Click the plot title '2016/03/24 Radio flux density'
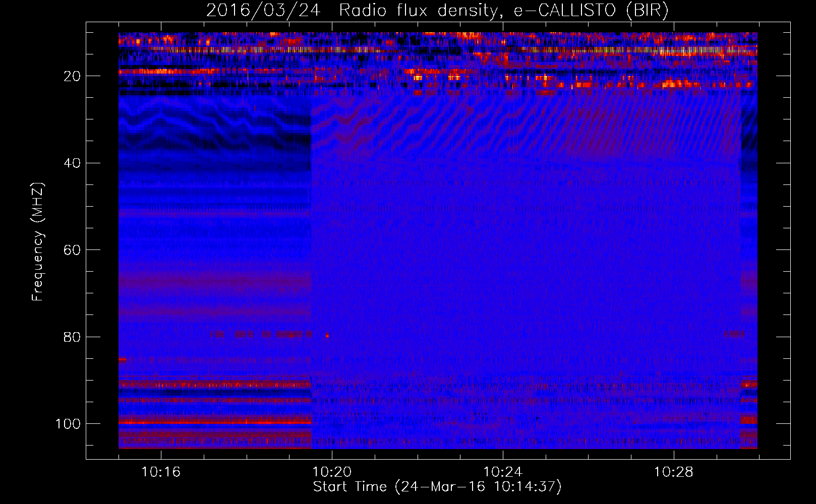 [437, 10]
